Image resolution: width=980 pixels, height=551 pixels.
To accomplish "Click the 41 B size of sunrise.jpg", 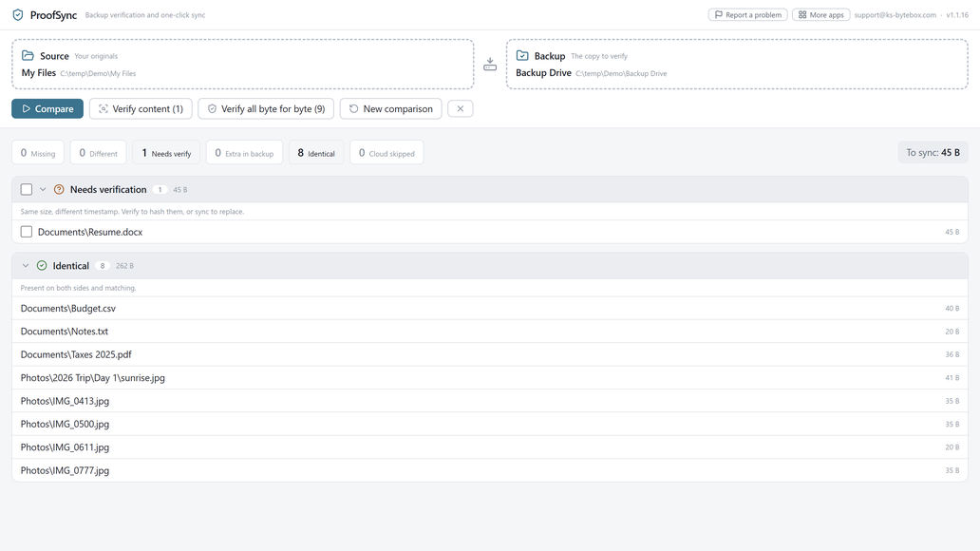I will click(952, 378).
